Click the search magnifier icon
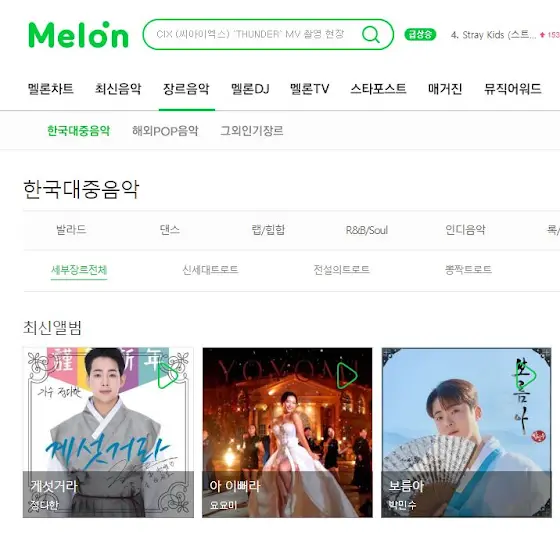The height and width of the screenshot is (560, 560). click(371, 35)
